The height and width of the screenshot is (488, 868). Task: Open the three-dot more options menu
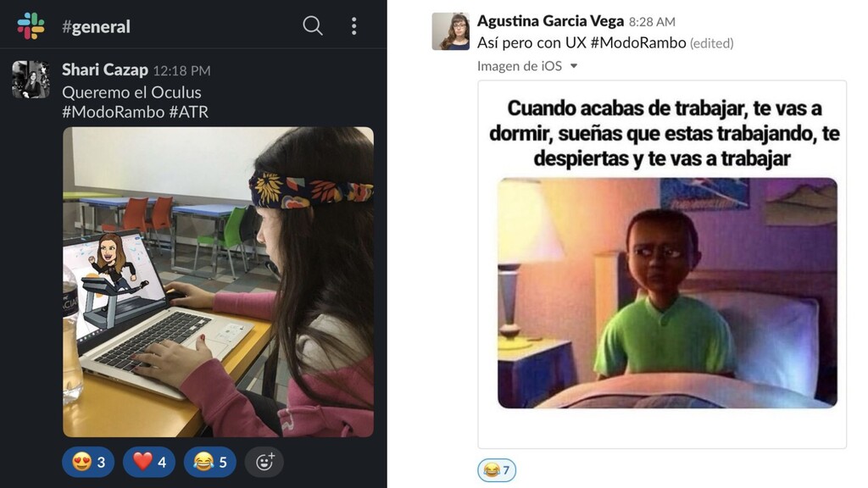point(353,25)
